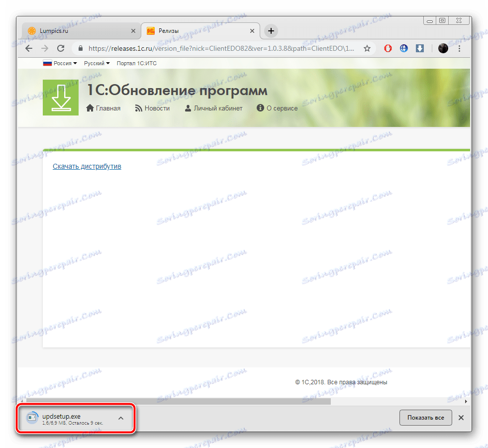Open the О сервисе page
The width and height of the screenshot is (488, 448).
277,108
